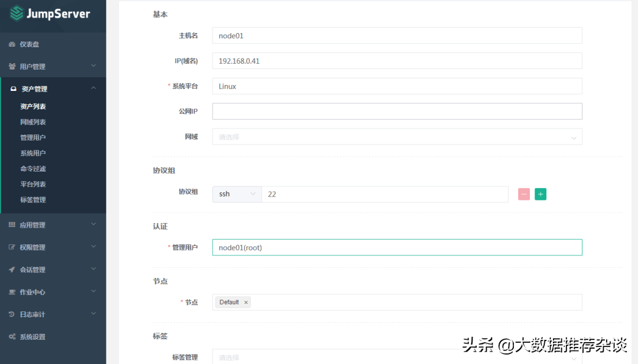Remove protocol row with minus button
The height and width of the screenshot is (364, 638).
[523, 194]
